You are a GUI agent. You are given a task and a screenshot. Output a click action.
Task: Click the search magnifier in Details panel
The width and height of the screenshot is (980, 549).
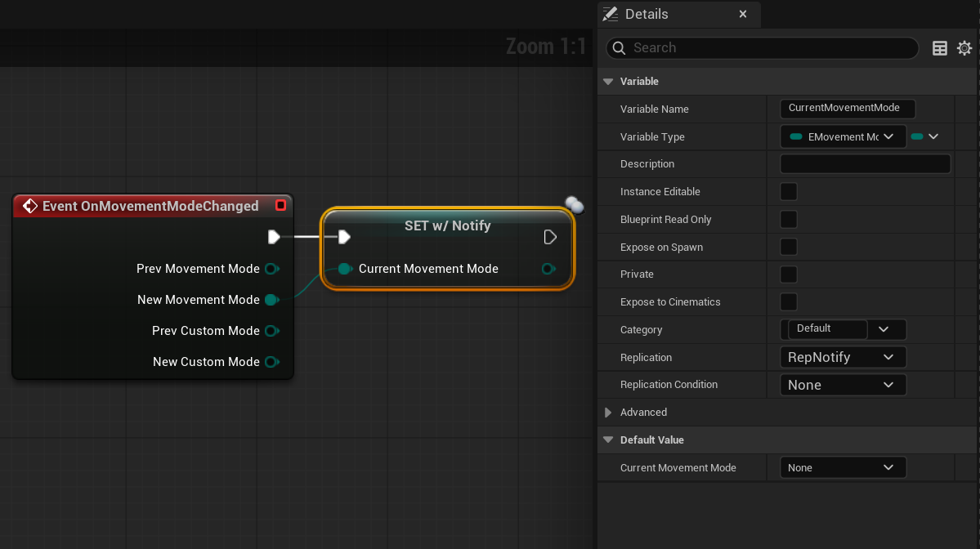point(619,48)
